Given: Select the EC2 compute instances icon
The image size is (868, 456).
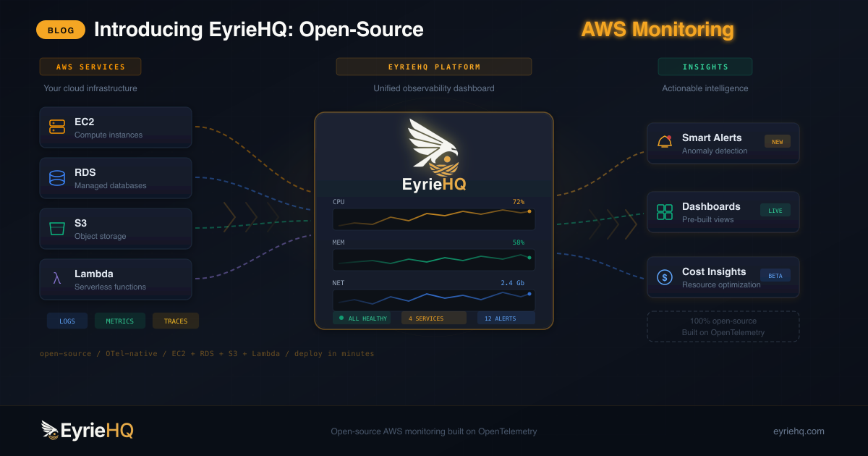Looking at the screenshot, I should [x=57, y=127].
